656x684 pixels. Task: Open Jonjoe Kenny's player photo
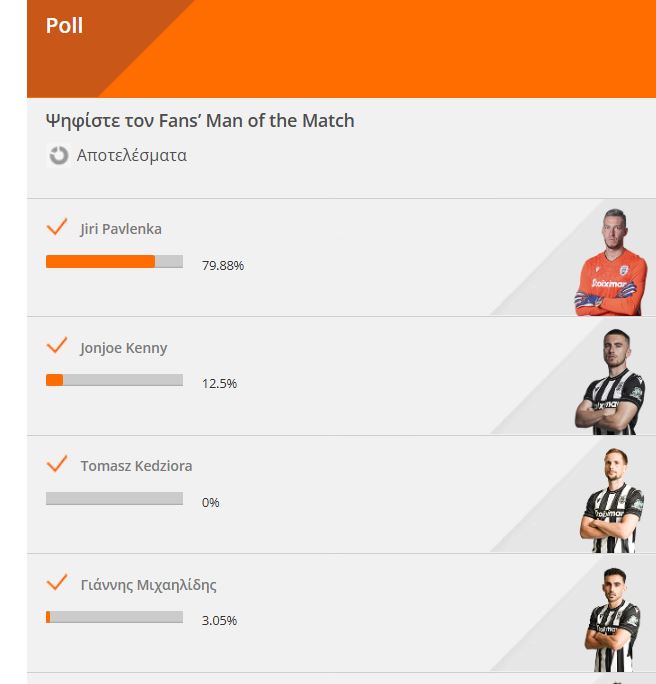coord(610,382)
